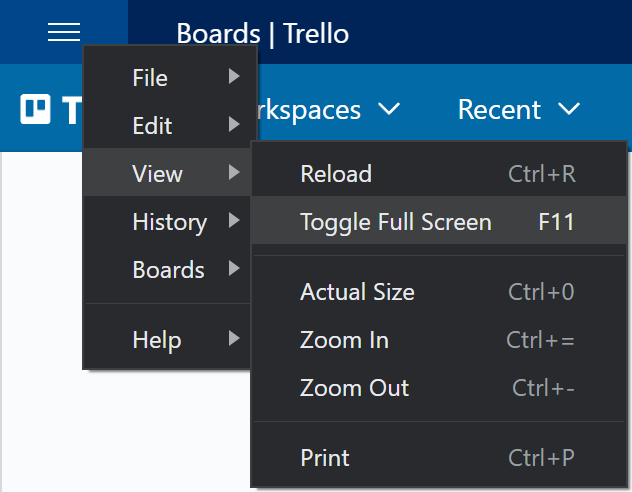The height and width of the screenshot is (492, 632).
Task: Click Zoom Out
Action: point(354,388)
